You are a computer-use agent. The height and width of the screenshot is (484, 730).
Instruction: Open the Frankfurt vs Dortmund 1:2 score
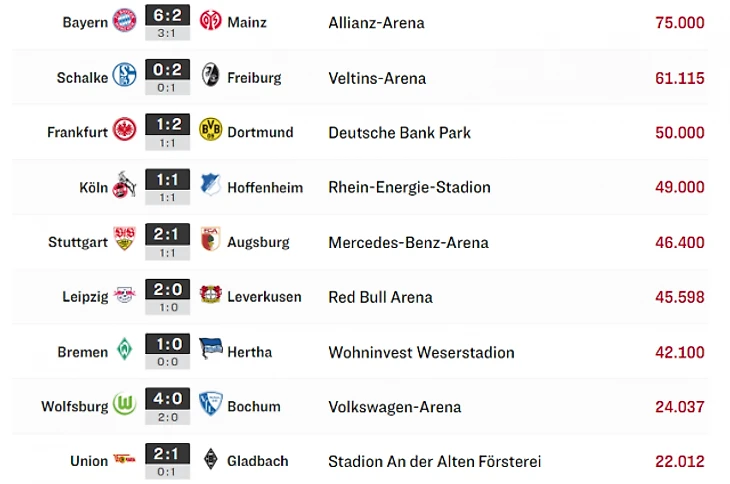click(x=167, y=127)
